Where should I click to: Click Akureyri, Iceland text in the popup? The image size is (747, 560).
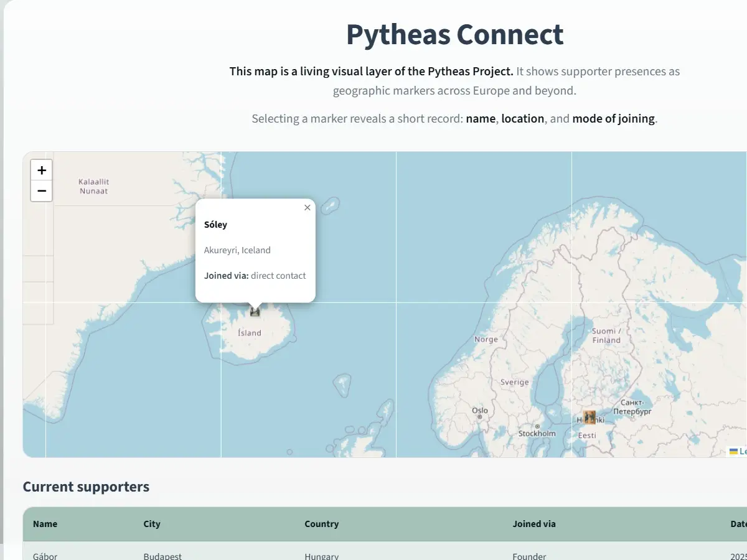click(x=237, y=250)
